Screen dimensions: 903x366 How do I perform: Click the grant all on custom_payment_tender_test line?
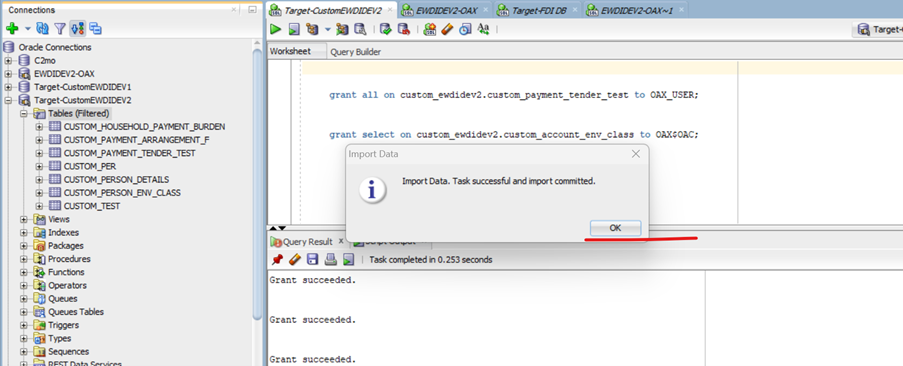513,95
